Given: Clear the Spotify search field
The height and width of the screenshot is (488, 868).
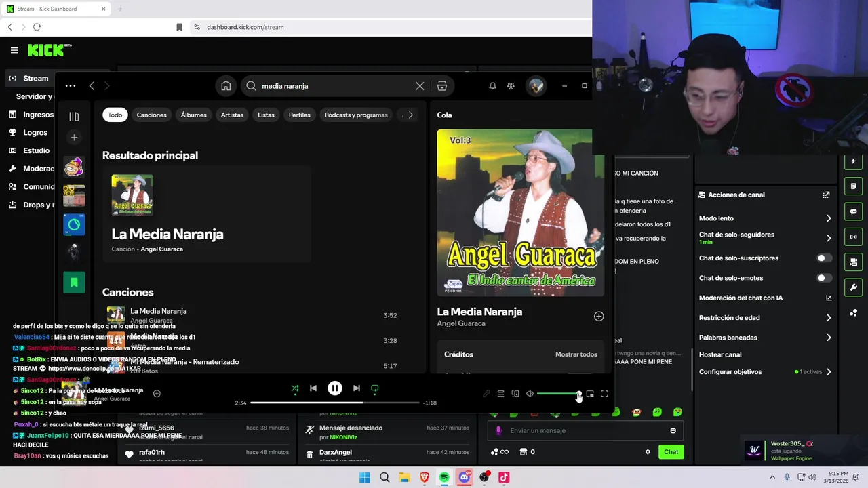Looking at the screenshot, I should pyautogui.click(x=420, y=86).
